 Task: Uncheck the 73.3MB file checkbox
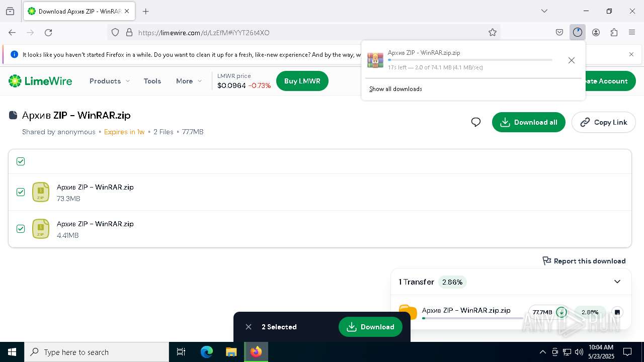click(x=21, y=192)
